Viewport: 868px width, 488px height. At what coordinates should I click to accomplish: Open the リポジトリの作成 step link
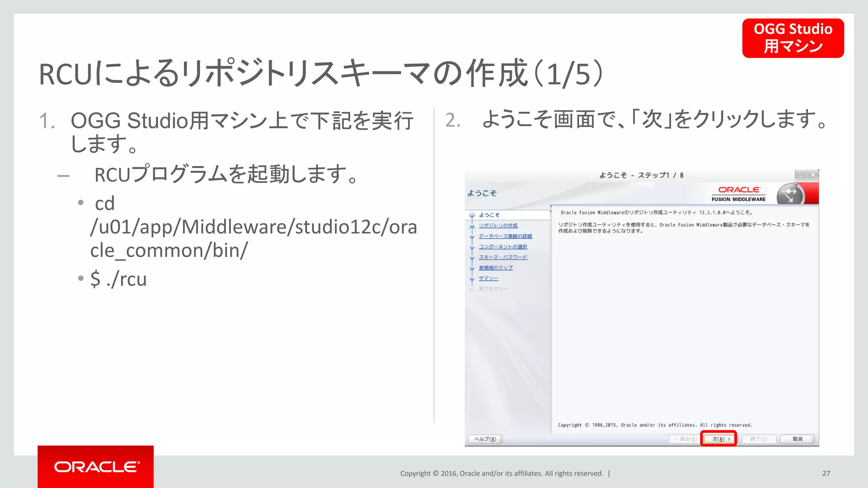pyautogui.click(x=498, y=226)
